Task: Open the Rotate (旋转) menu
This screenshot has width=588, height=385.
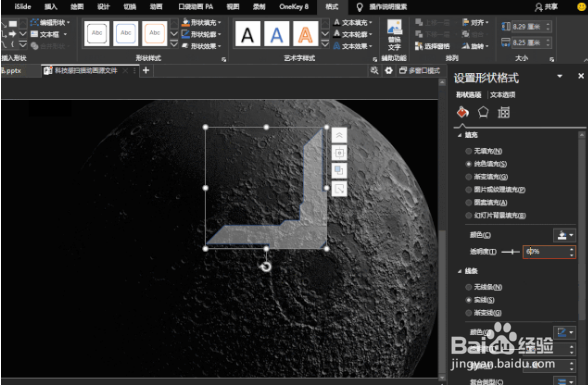Action: coord(475,46)
